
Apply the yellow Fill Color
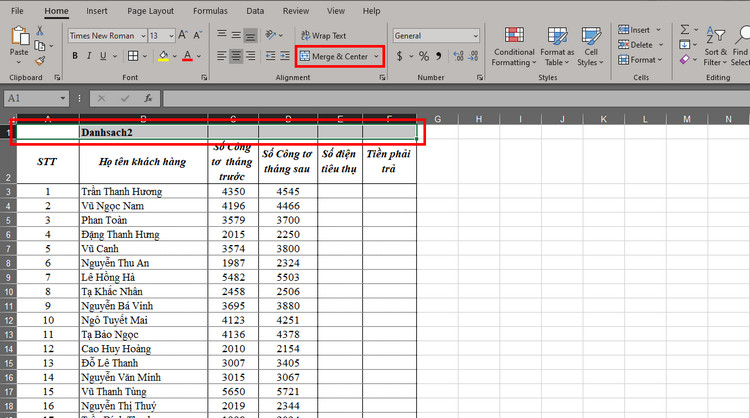tap(164, 56)
